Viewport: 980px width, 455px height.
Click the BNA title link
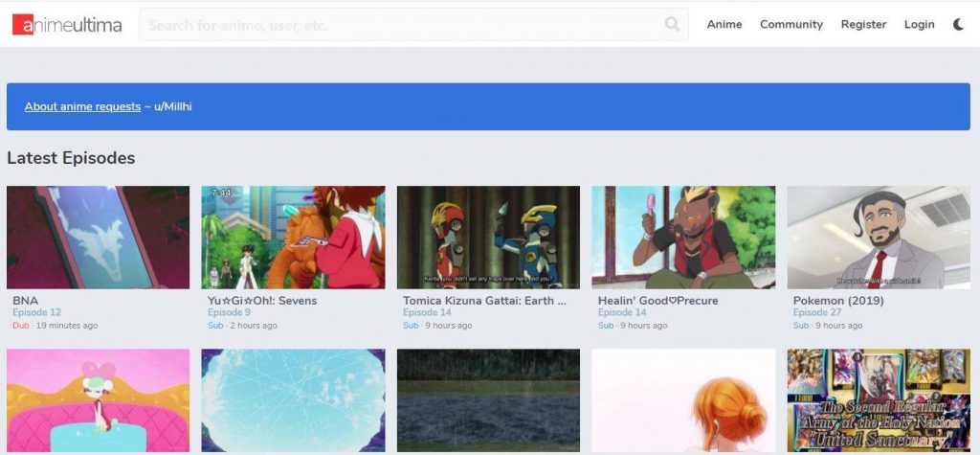(26, 301)
